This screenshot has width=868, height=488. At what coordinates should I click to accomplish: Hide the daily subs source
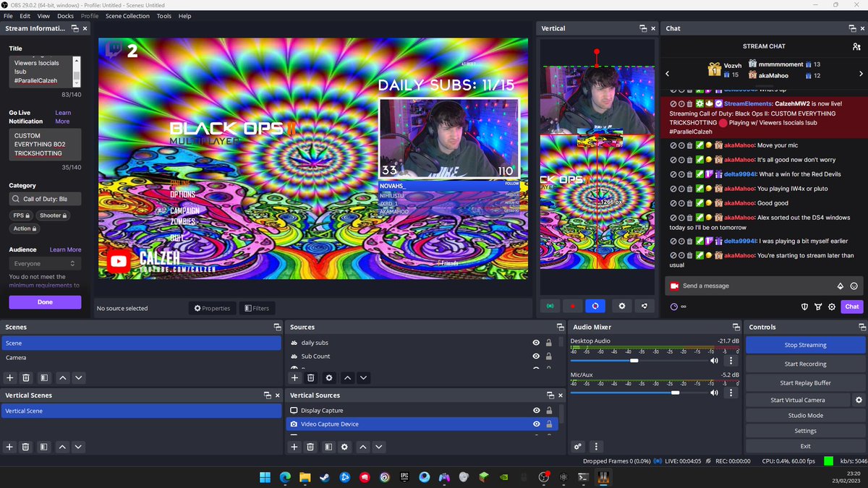(x=536, y=343)
